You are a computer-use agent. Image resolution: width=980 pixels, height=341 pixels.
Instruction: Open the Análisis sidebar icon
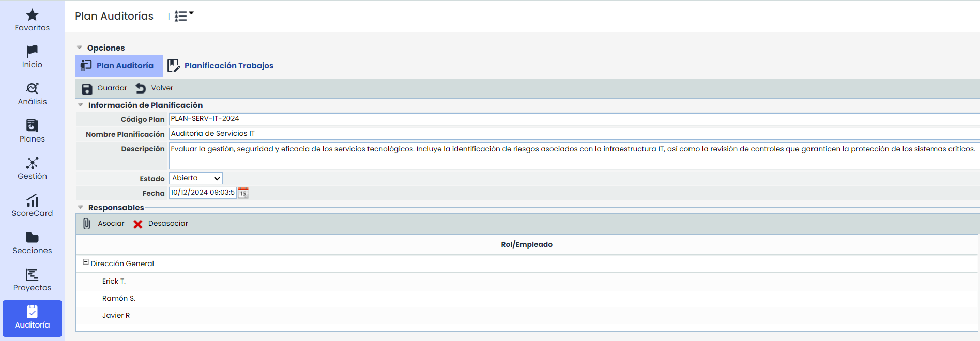(x=32, y=88)
